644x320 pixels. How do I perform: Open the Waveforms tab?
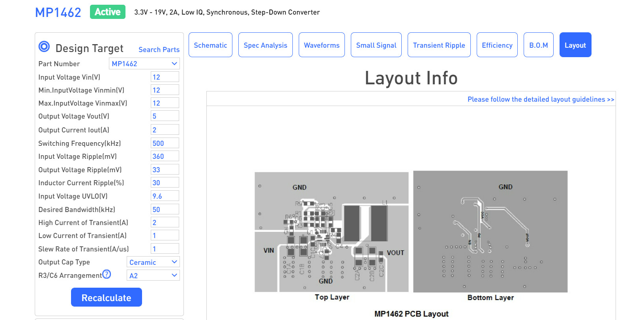(322, 45)
